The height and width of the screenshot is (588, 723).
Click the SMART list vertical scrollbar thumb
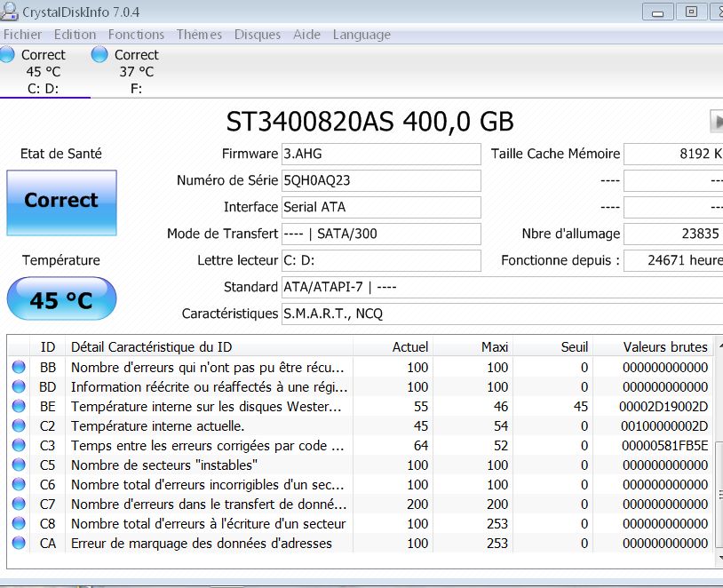[x=719, y=495]
